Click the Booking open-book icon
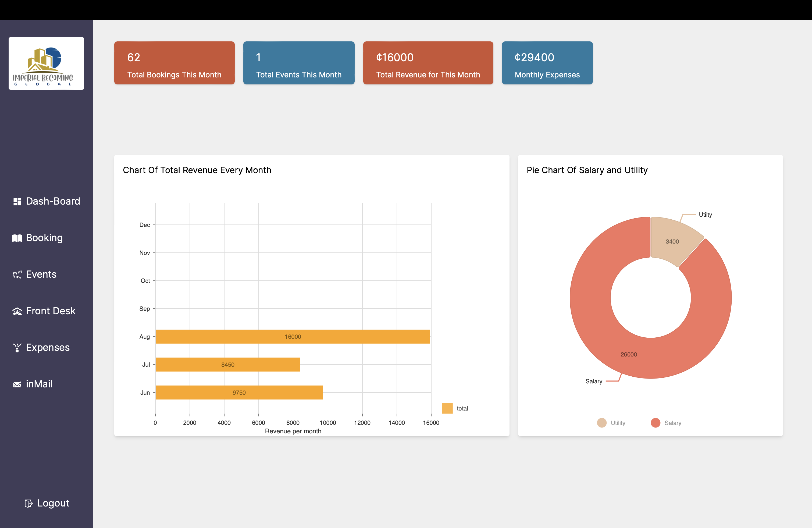The width and height of the screenshot is (812, 528). (17, 238)
